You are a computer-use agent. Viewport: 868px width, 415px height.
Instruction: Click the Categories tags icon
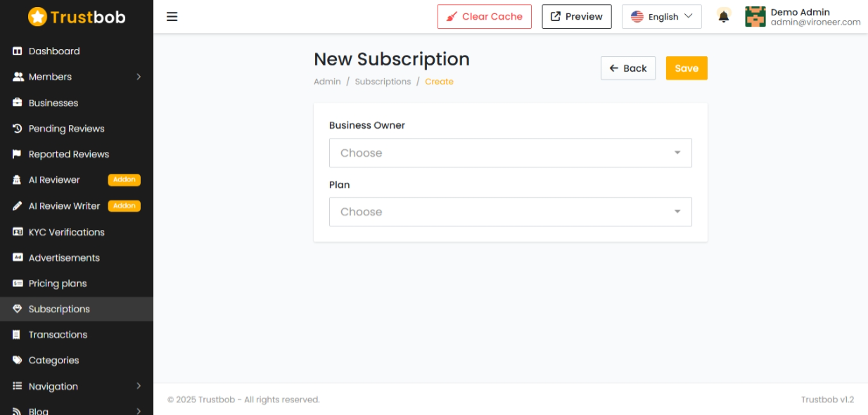[x=18, y=360]
